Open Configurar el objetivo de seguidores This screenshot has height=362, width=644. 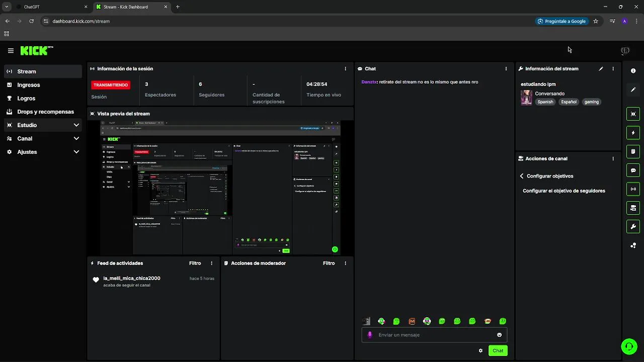pos(564,191)
